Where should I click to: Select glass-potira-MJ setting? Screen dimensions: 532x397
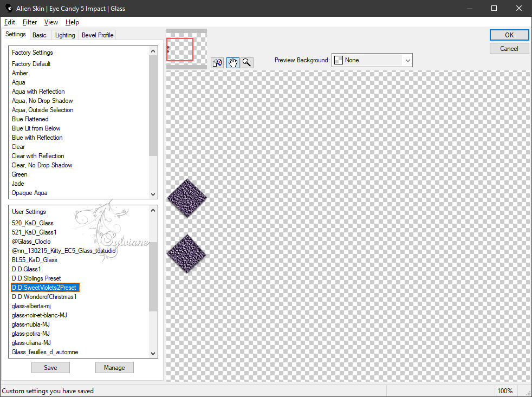(x=30, y=334)
